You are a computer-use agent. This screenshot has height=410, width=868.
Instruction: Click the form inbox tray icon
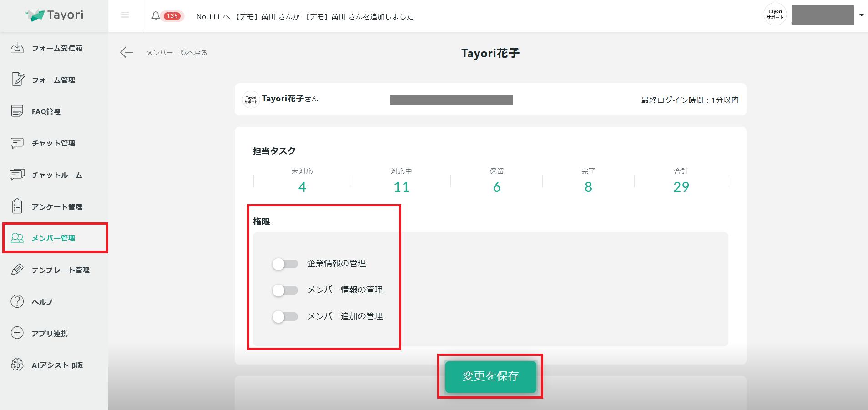17,48
